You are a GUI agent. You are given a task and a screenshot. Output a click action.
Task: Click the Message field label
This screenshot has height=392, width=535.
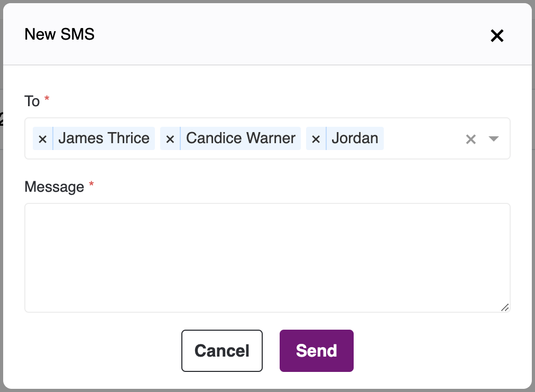tap(54, 187)
